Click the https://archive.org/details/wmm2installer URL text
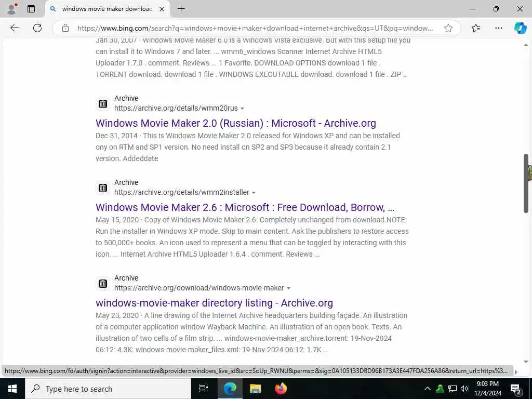Viewport: 532px width, 399px height. 182,192
